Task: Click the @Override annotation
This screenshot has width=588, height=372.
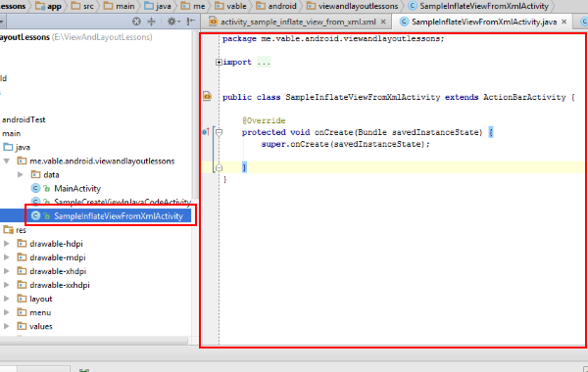Action: 264,120
